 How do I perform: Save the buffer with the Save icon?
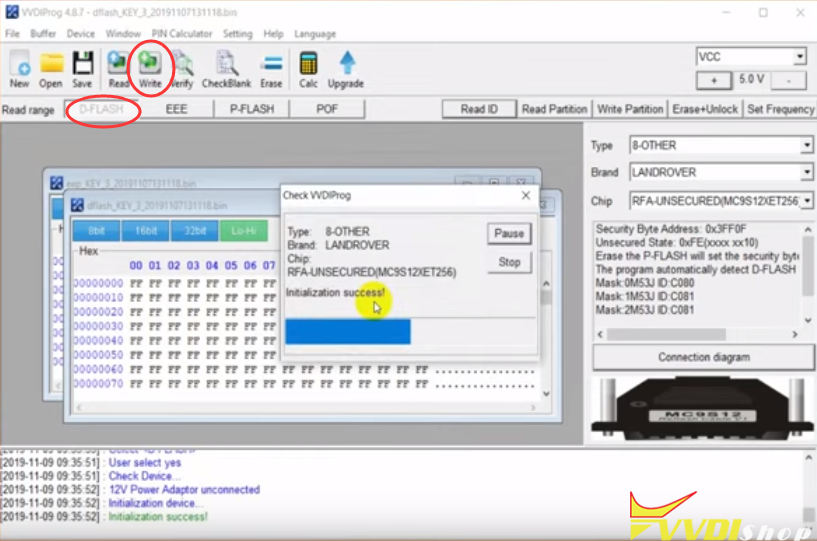click(82, 69)
